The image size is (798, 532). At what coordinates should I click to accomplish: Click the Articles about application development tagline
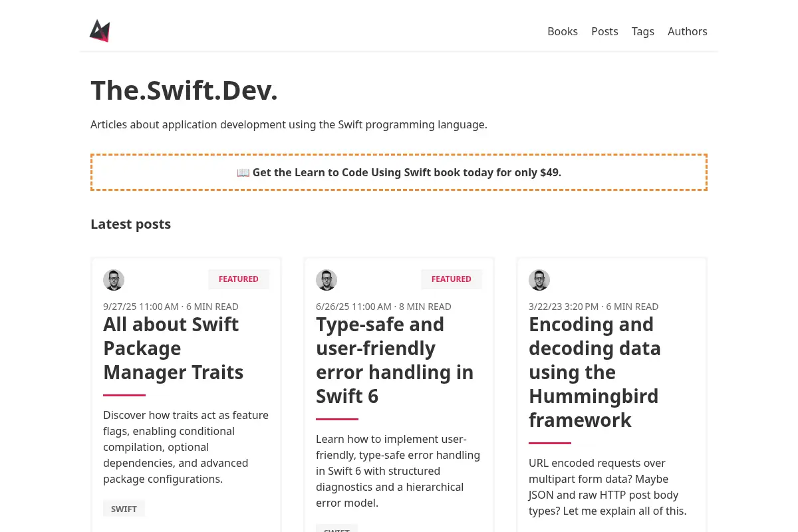click(289, 124)
